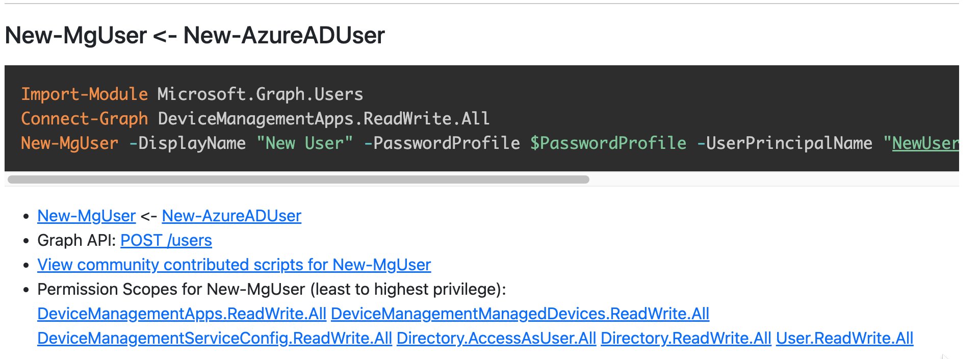Click the NewUser link inside the code block
980x359 pixels.
point(924,143)
